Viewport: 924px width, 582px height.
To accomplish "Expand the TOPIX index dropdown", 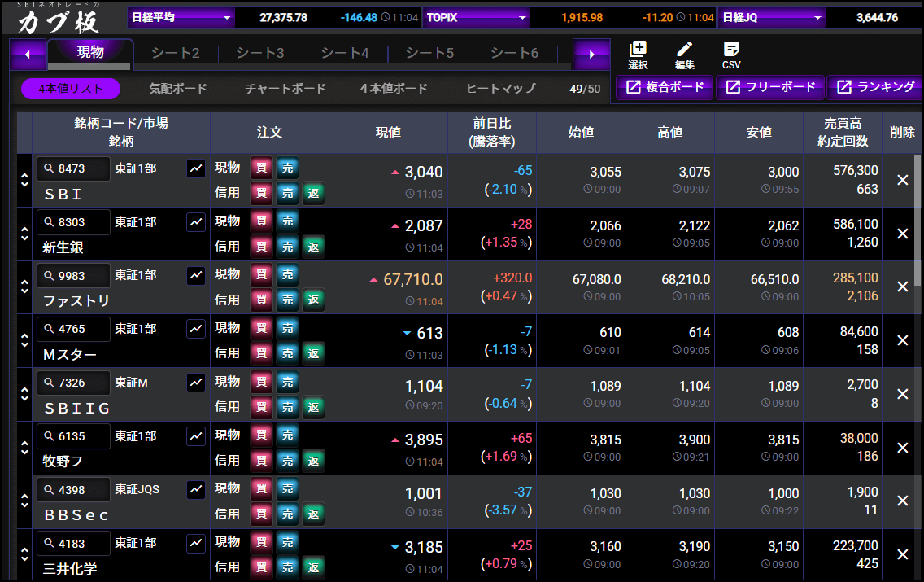I will coord(521,17).
